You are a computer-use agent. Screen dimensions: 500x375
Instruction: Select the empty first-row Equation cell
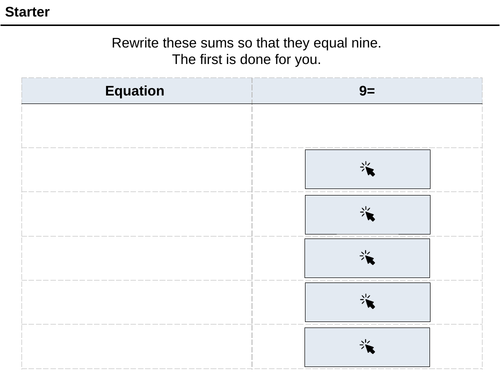[137, 126]
